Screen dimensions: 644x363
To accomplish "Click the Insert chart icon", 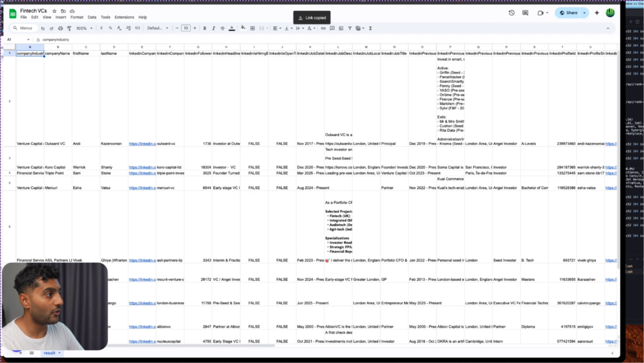I will point(341,28).
